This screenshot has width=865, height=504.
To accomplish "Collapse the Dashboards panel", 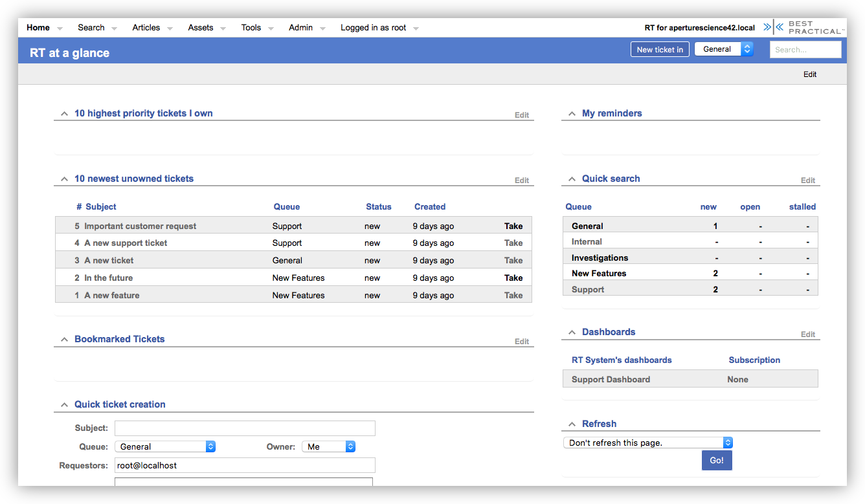I will click(x=572, y=333).
